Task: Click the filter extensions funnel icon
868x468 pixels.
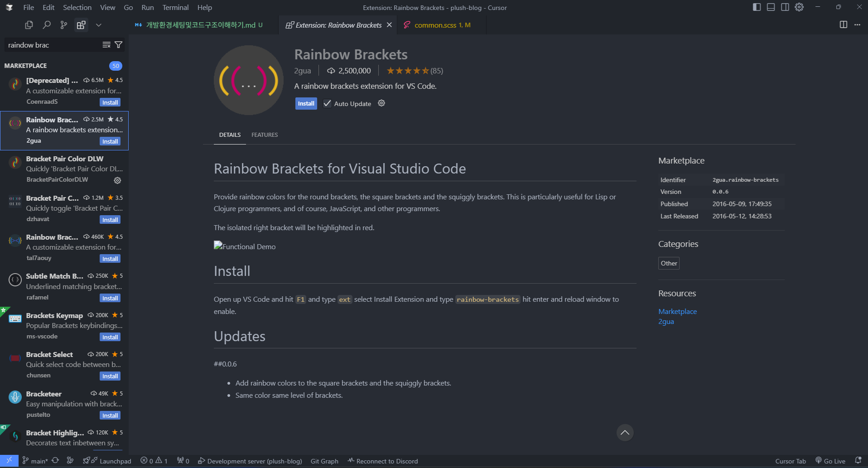Action: [x=119, y=45]
